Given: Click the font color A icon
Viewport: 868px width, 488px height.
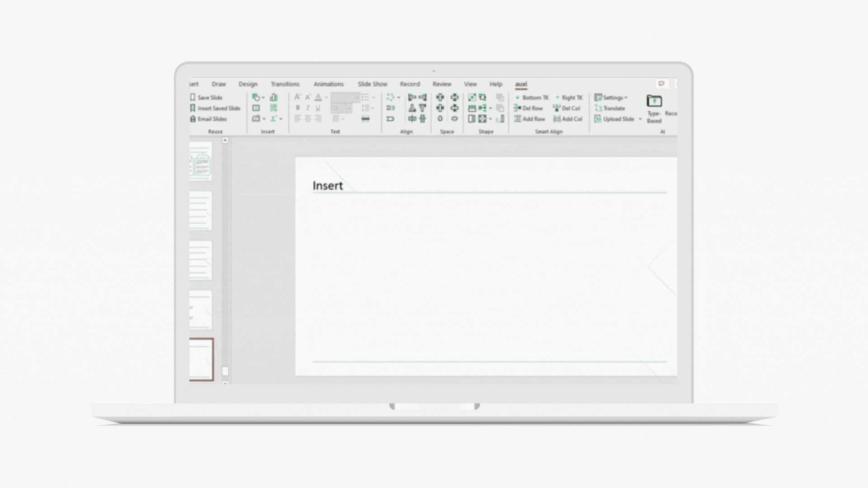Looking at the screenshot, I should point(318,98).
